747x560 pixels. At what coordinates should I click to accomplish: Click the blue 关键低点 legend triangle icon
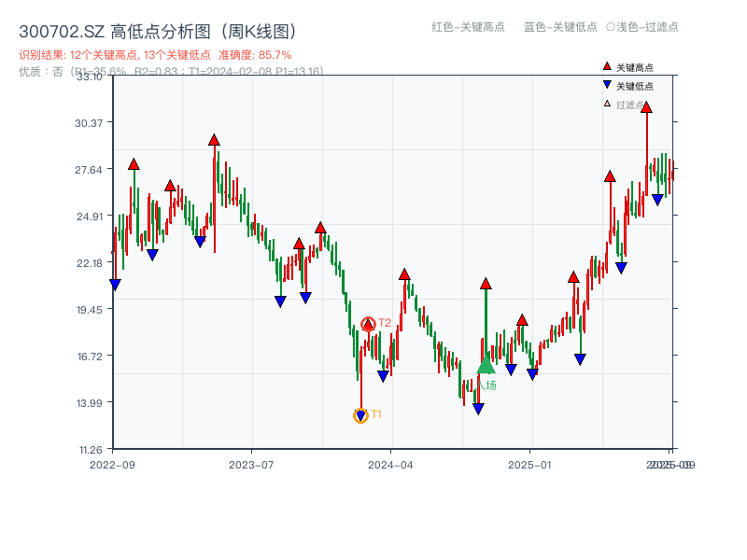click(x=607, y=85)
